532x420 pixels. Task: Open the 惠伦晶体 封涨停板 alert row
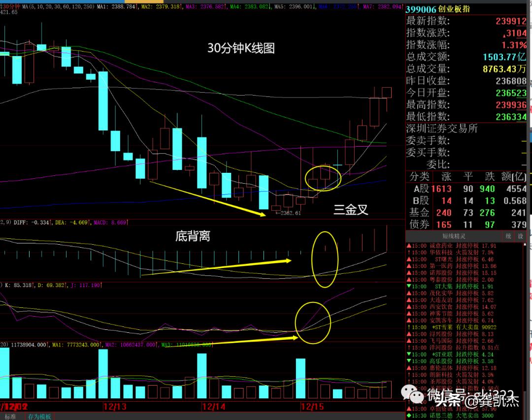452,368
